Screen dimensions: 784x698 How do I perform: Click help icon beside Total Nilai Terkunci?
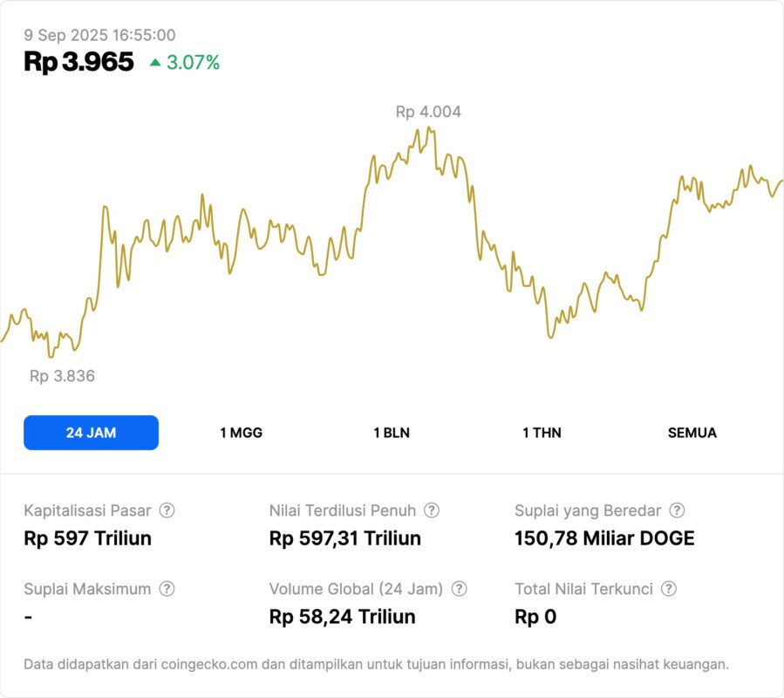click(669, 589)
